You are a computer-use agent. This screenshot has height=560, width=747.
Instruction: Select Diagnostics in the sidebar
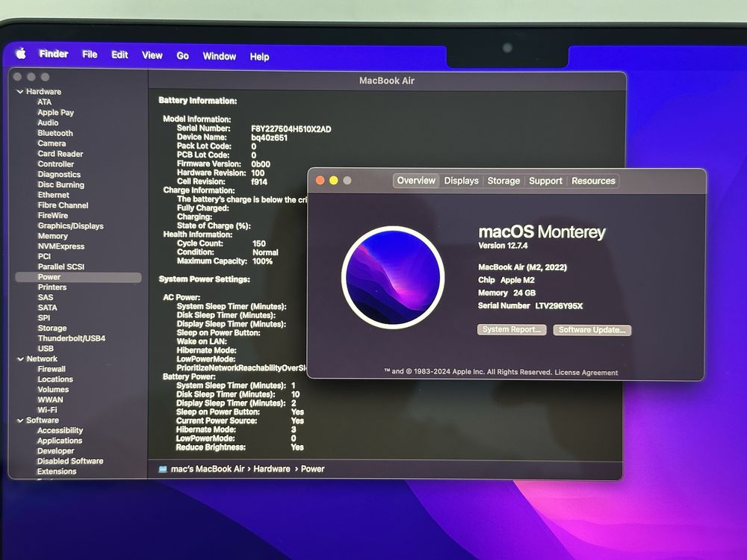click(59, 174)
